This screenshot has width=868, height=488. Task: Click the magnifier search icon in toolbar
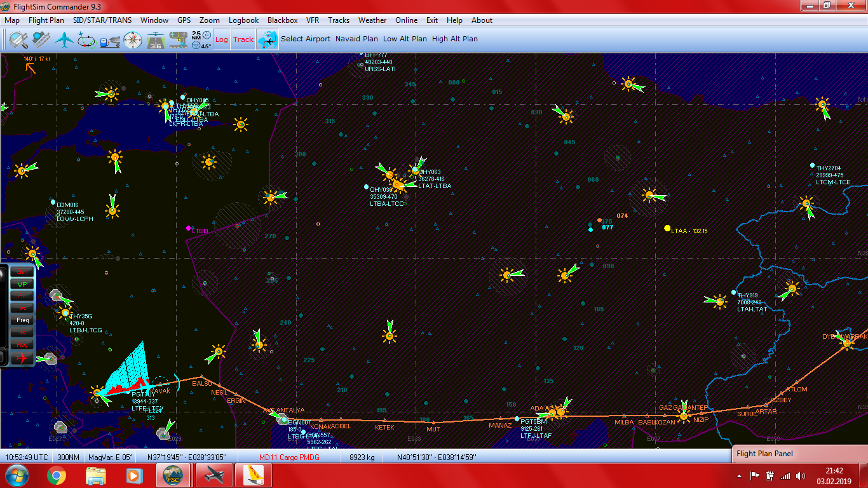coord(19,39)
